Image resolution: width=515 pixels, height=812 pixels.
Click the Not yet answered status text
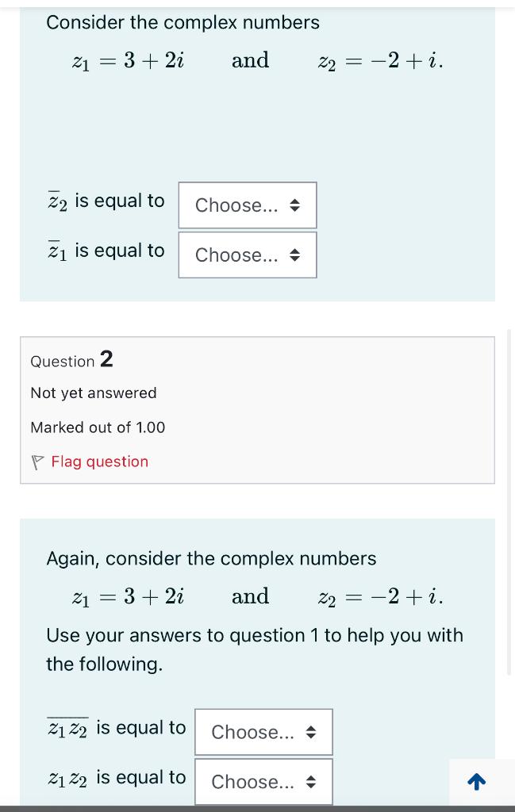tap(93, 393)
